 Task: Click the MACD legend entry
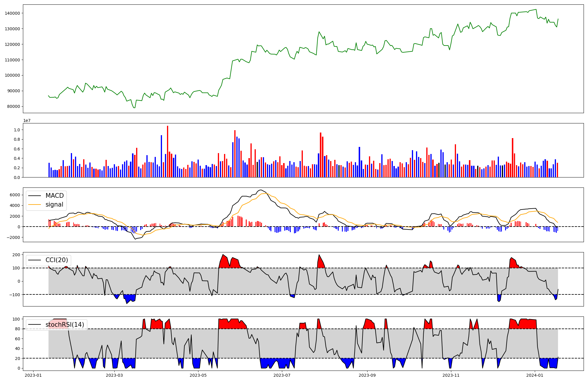(x=54, y=196)
